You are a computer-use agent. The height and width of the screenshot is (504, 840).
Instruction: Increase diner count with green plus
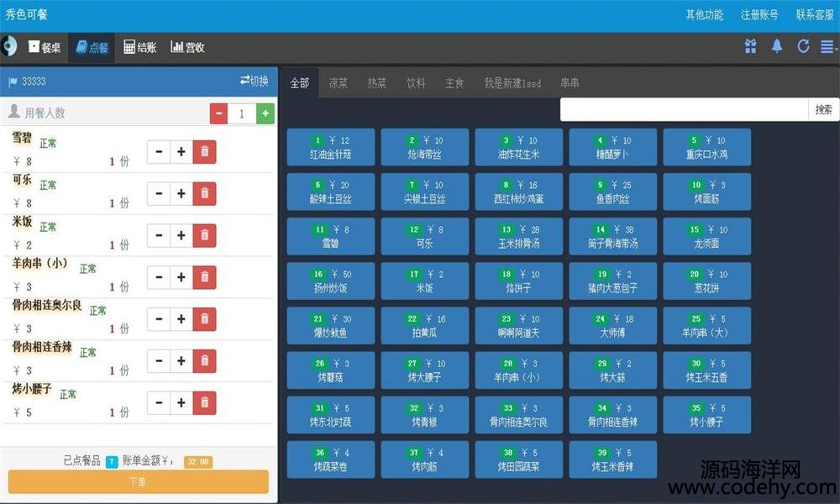tap(265, 113)
